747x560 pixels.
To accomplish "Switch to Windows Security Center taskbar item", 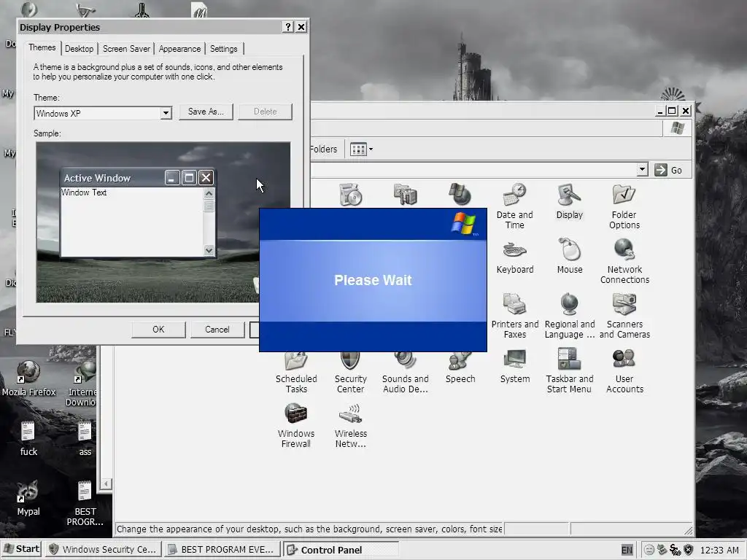I will click(104, 550).
